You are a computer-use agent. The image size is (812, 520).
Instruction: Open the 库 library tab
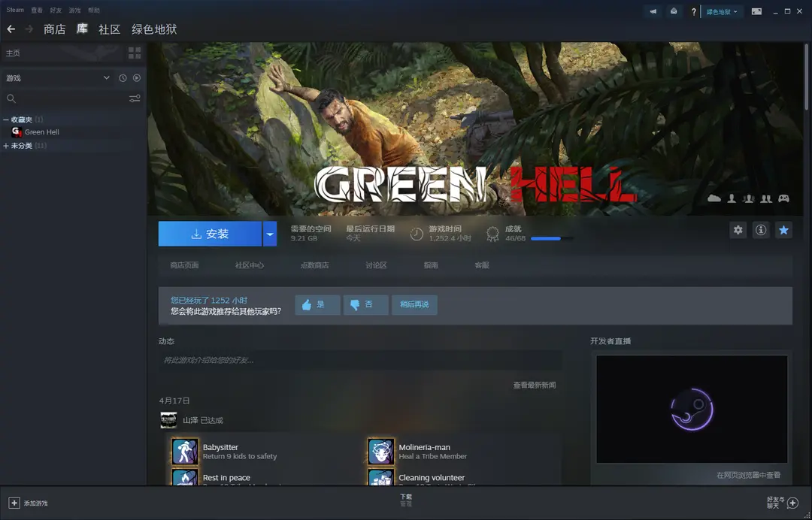pyautogui.click(x=82, y=29)
